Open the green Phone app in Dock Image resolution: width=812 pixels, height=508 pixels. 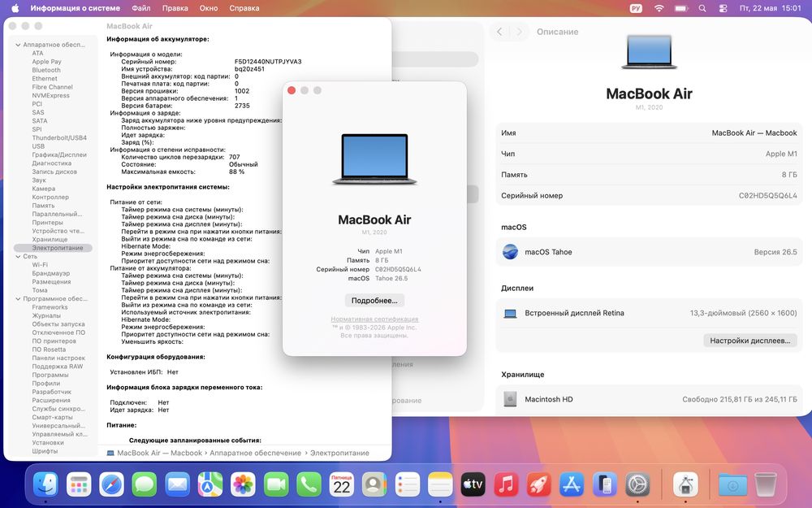tap(309, 484)
